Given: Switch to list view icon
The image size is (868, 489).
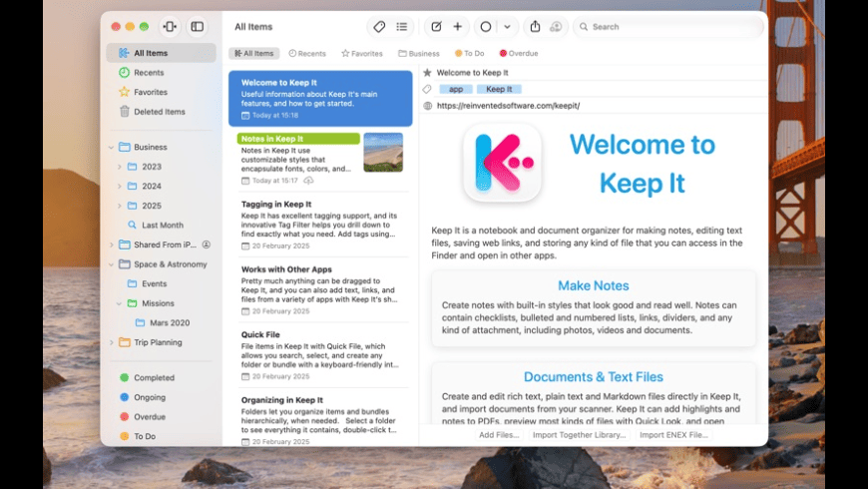Looking at the screenshot, I should [402, 27].
